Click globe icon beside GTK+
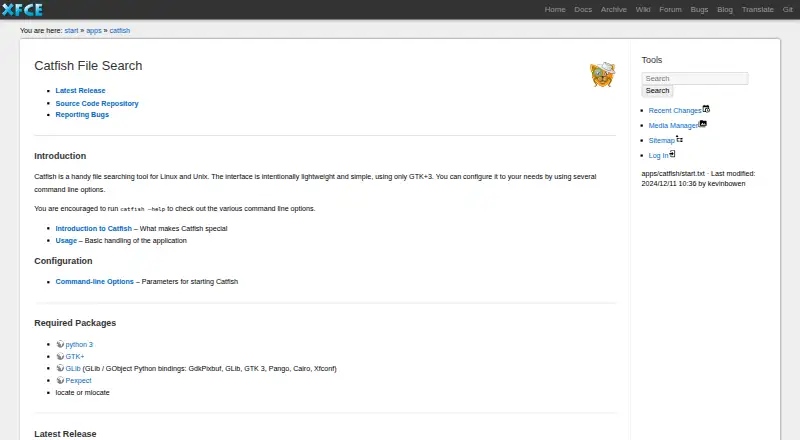The height and width of the screenshot is (440, 800). 60,356
